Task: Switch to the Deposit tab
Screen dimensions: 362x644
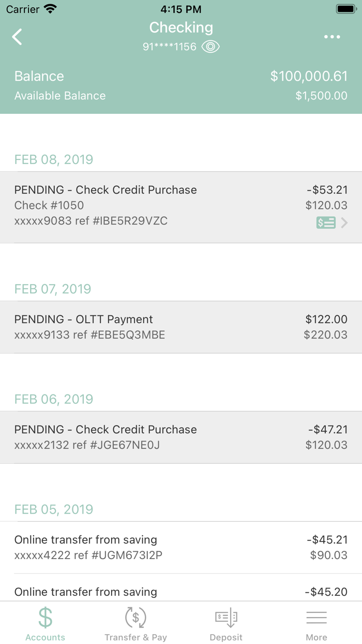Action: point(226,623)
